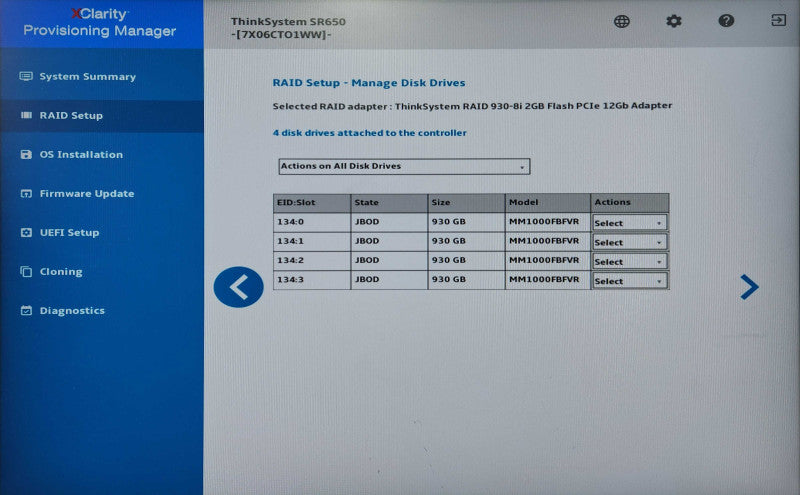Open Select dropdown for drive 134:1
Viewport: 800px width, 495px height.
(630, 242)
